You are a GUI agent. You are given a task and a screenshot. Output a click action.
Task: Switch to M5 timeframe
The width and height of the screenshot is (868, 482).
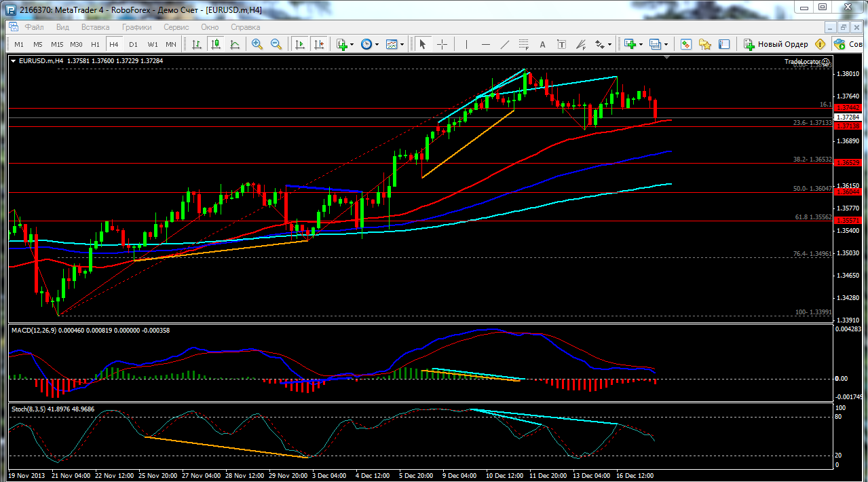(38, 44)
